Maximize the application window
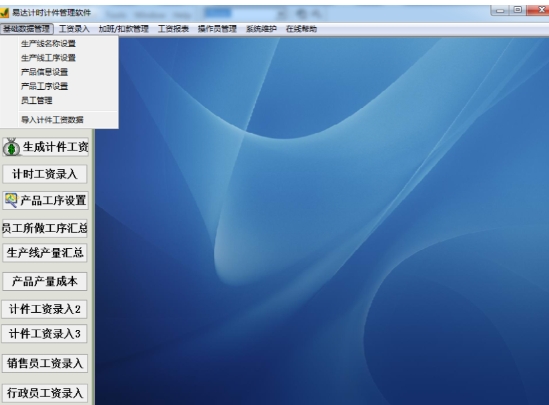 click(x=517, y=11)
